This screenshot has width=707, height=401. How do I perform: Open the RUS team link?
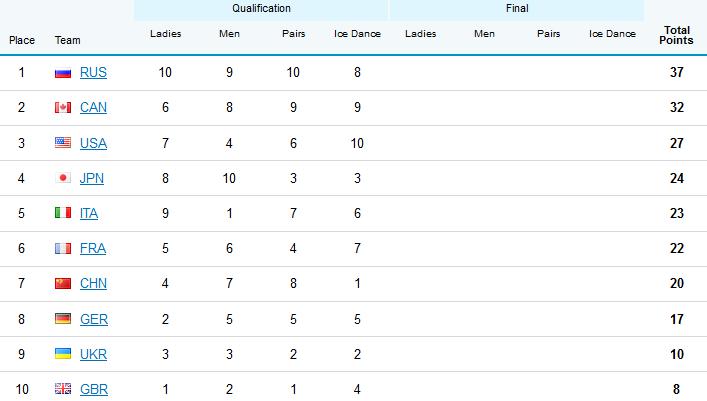93,73
